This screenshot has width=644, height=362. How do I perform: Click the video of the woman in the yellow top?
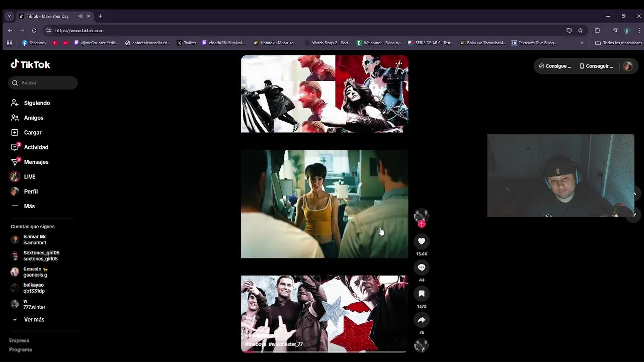(x=325, y=204)
